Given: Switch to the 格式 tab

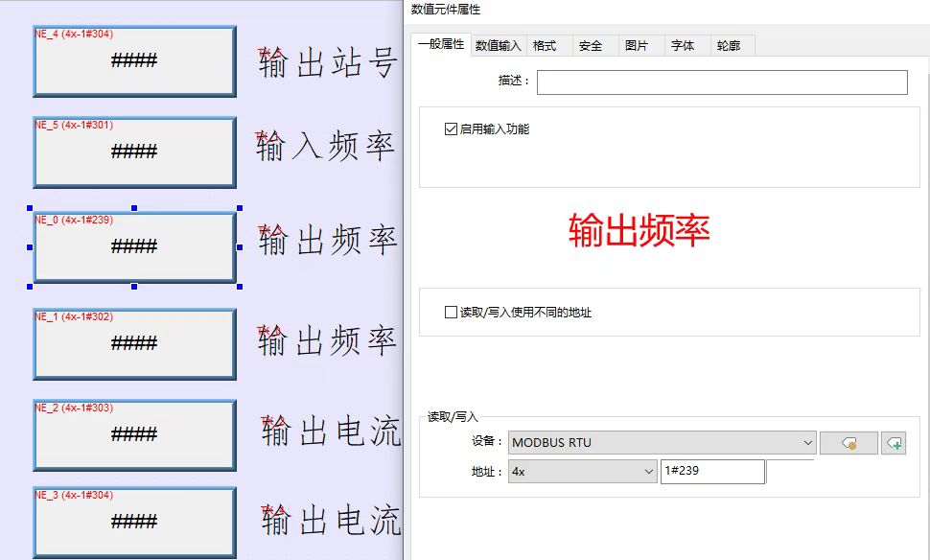Looking at the screenshot, I should [546, 45].
